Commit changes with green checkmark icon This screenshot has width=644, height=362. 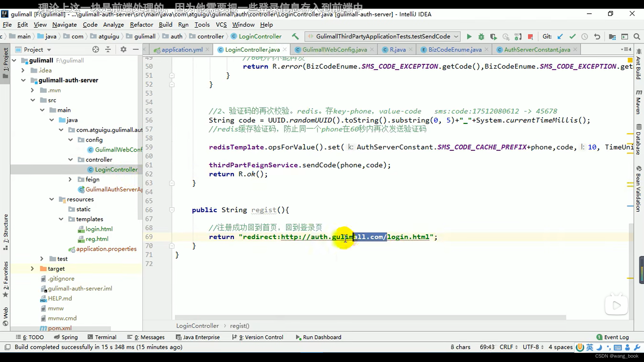click(573, 37)
